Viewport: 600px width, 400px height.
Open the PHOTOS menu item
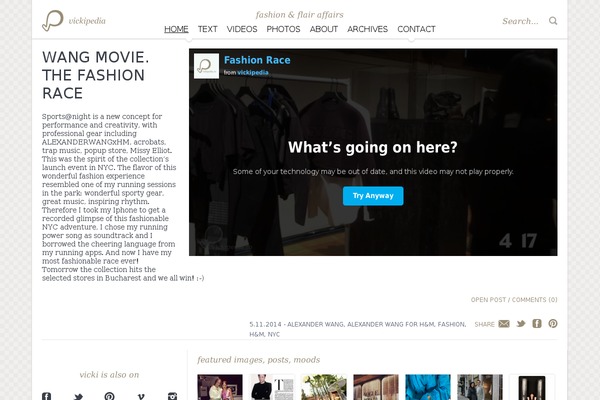pos(283,29)
